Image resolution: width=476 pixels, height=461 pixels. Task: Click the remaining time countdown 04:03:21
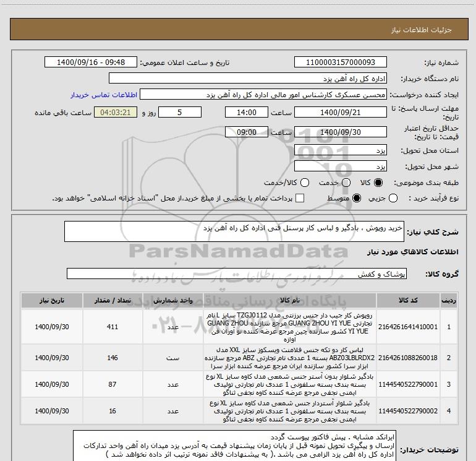tap(116, 112)
